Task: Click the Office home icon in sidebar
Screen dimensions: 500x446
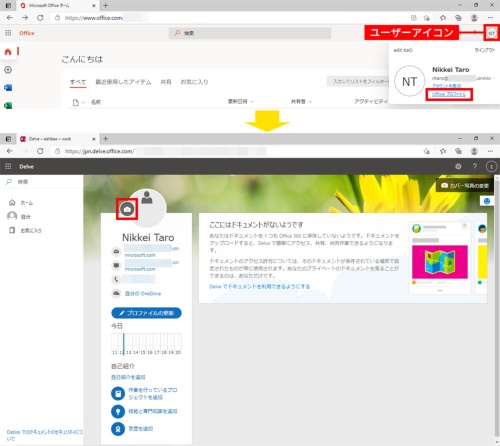Action: [8, 52]
